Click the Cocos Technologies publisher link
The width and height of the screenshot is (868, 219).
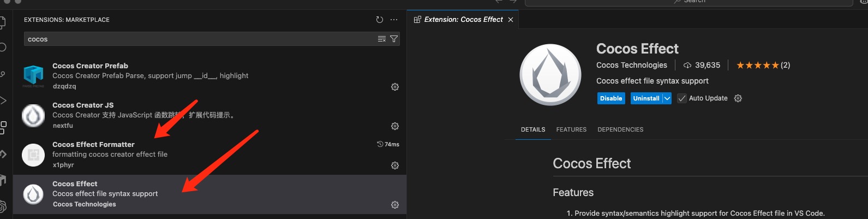[631, 65]
